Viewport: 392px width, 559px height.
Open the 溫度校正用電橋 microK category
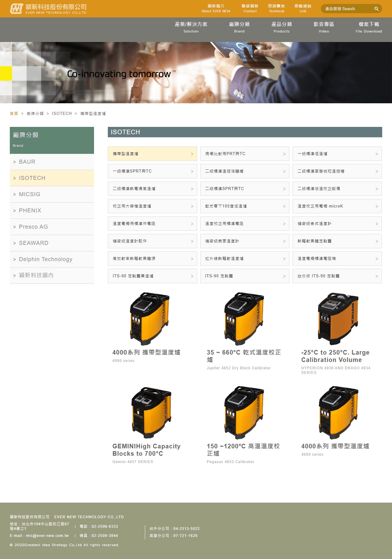tap(337, 206)
